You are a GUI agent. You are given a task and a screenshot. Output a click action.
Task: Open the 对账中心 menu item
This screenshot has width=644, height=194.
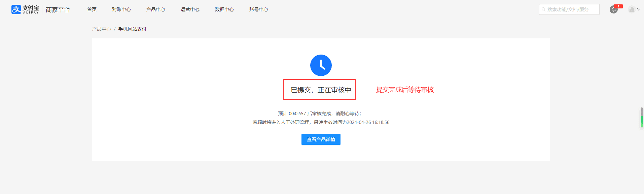(121, 9)
